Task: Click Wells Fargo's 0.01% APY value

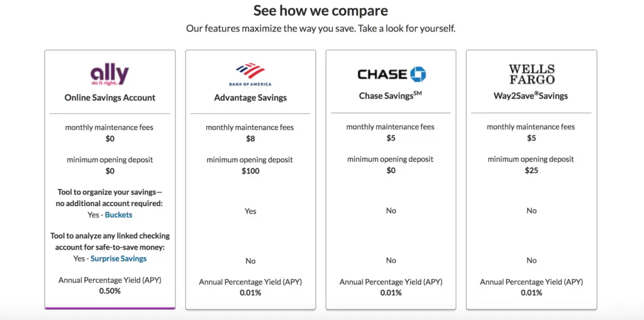Action: point(531,293)
